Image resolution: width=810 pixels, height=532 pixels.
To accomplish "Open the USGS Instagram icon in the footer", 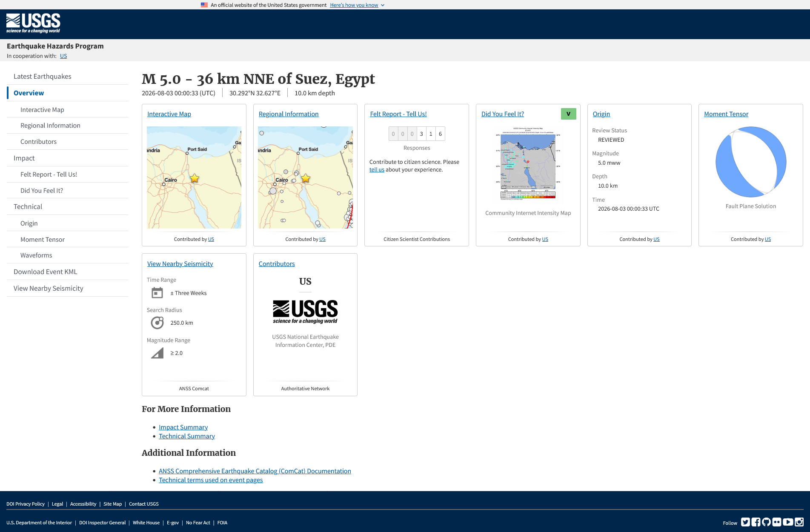I will 799,522.
